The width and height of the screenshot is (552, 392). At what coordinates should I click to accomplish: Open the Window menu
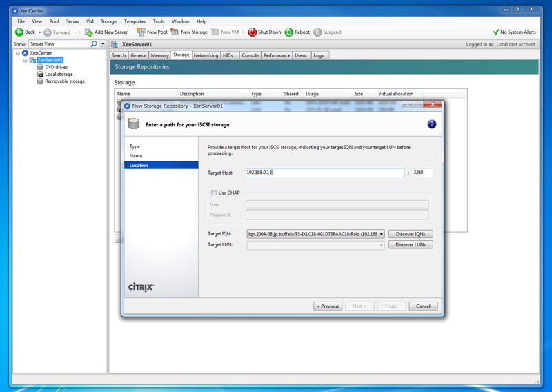181,21
